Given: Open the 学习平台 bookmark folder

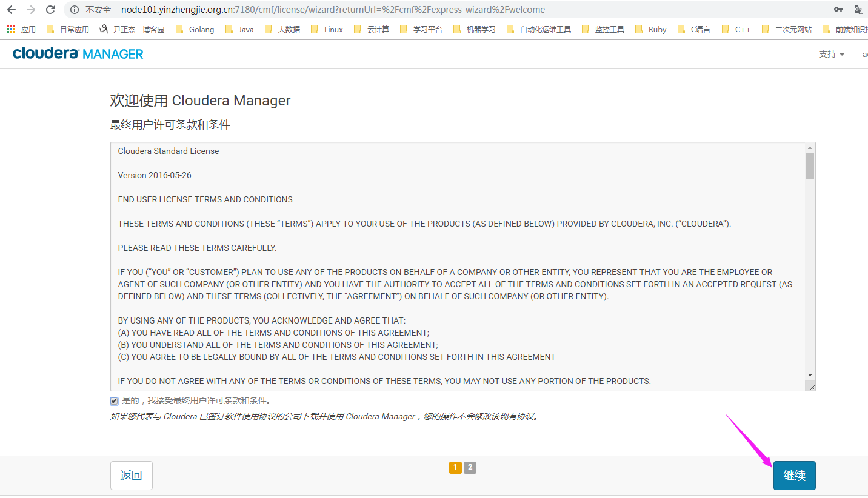Looking at the screenshot, I should (x=421, y=29).
